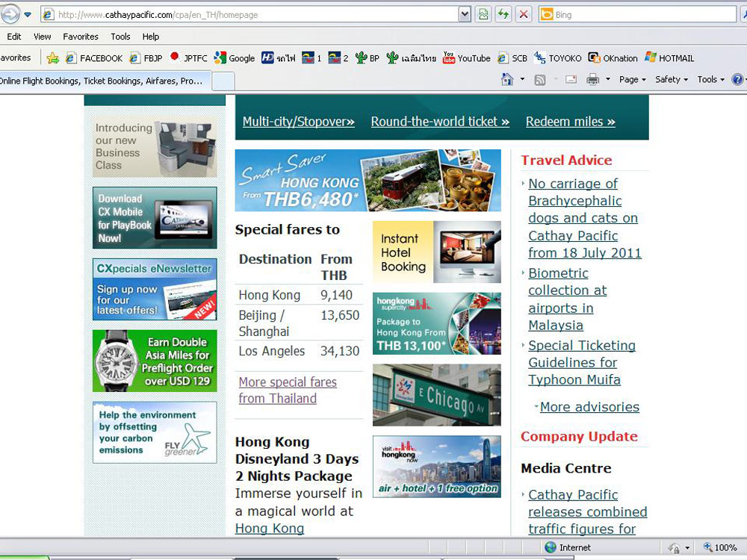Expand the address bar history dropdown
This screenshot has width=747, height=560.
465,15
